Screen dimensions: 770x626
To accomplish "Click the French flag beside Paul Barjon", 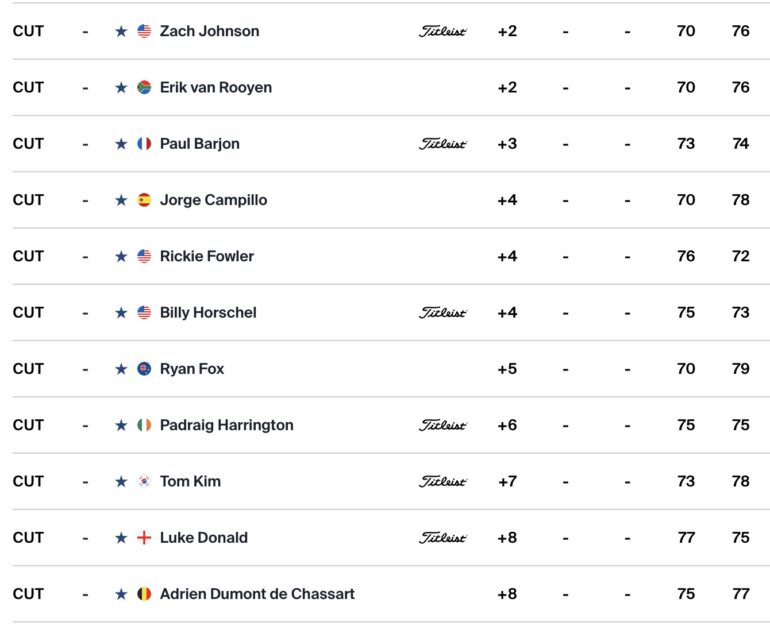I will [x=144, y=143].
